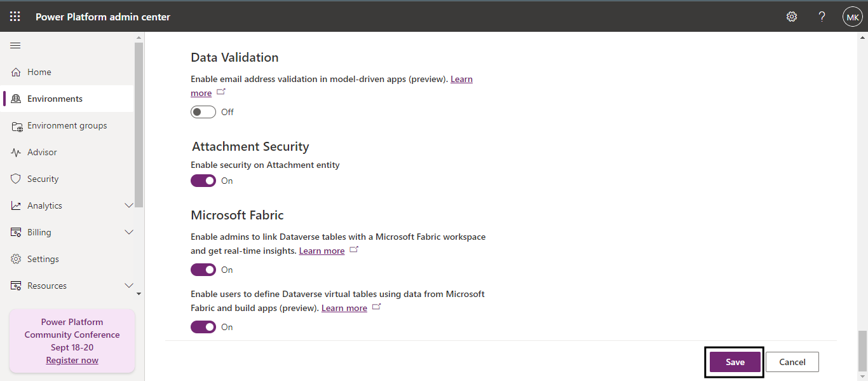Turn on email address validation toggle
Image resolution: width=868 pixels, height=381 pixels.
point(203,112)
